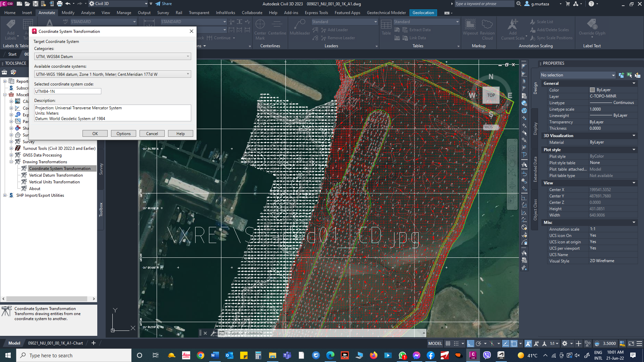Click Cancel to dismiss the dialog

coord(152,133)
